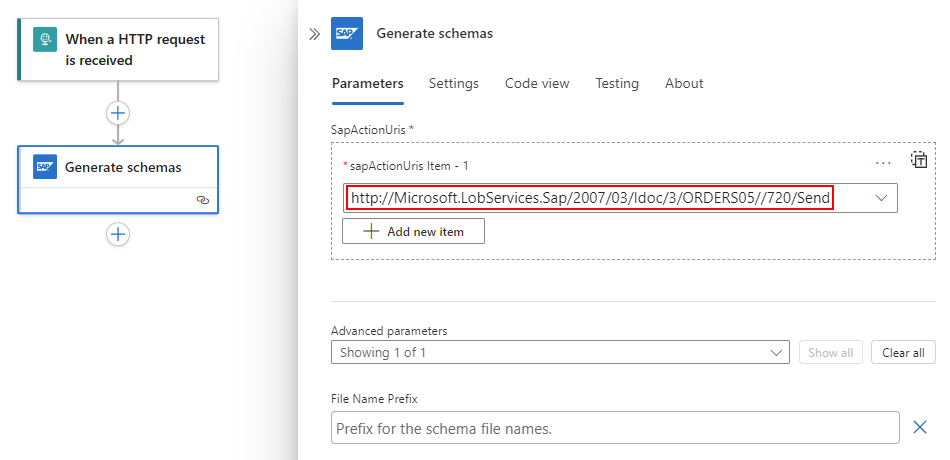Collapse the details pane with double chevron
Screen dimensions: 950x460
[x=314, y=34]
